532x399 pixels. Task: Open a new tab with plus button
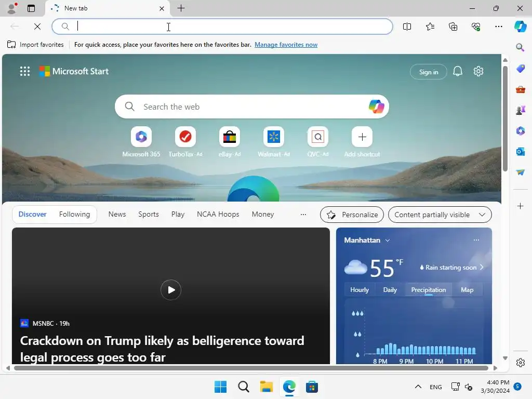tap(181, 8)
